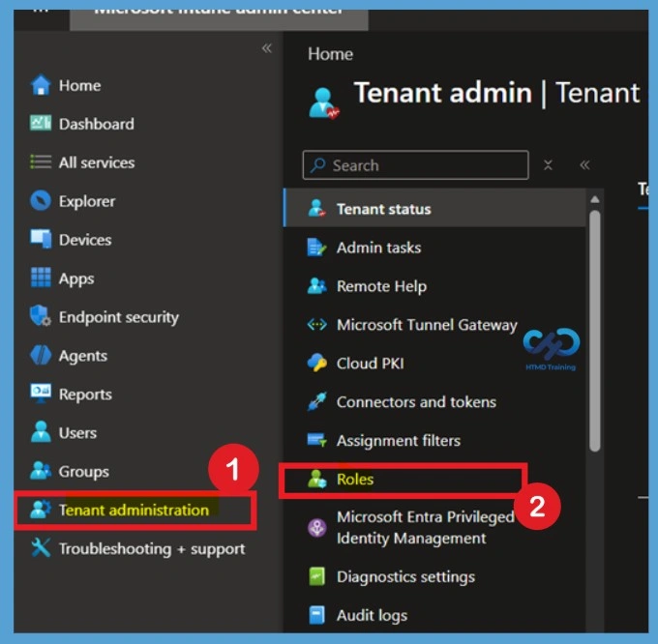
Task: Click the Remote Help icon
Action: point(316,286)
